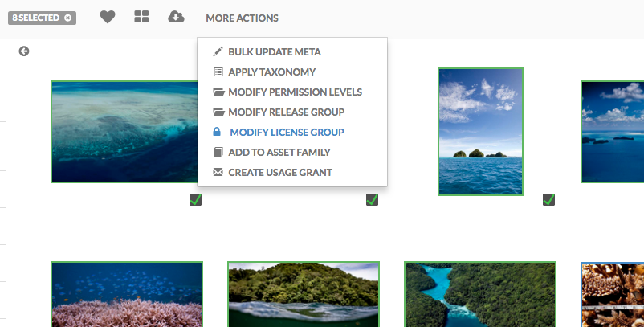Image resolution: width=644 pixels, height=327 pixels.
Task: Download selected assets with cloud icon
Action: [x=176, y=17]
